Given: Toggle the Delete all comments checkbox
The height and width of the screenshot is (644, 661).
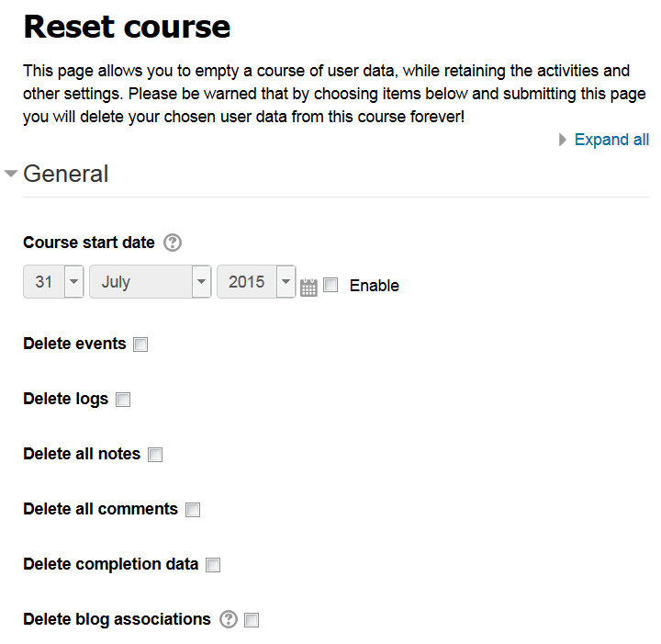Looking at the screenshot, I should click(193, 510).
